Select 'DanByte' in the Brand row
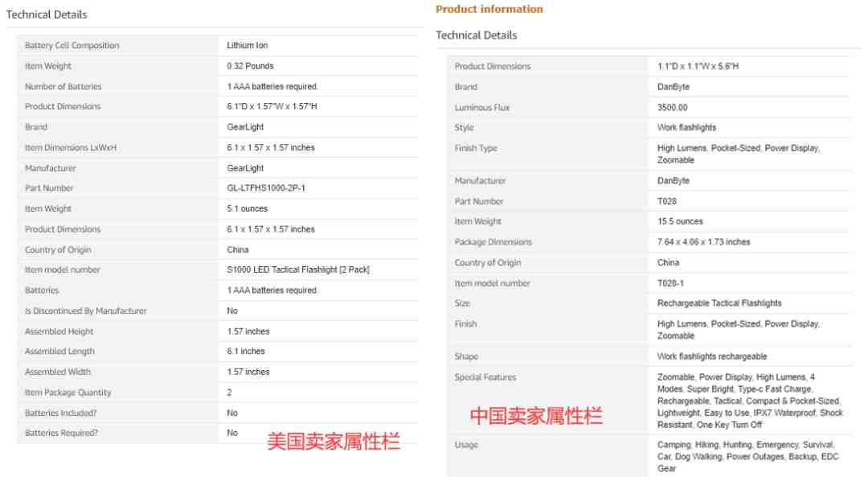This screenshot has height=477, width=868. 674,87
